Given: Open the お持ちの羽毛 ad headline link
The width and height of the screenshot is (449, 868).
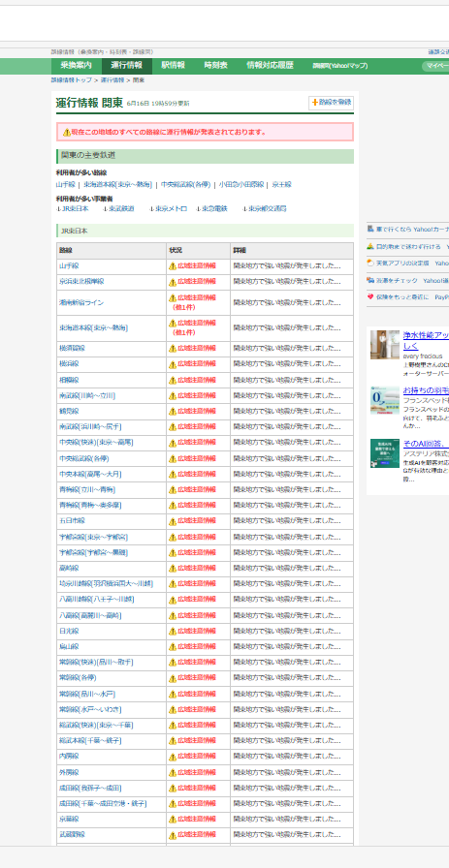Looking at the screenshot, I should click(426, 390).
